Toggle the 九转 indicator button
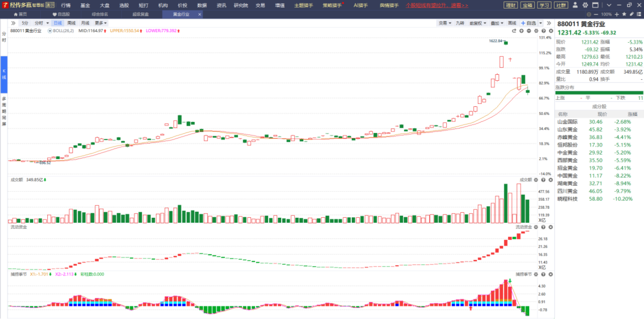The height and width of the screenshot is (319, 644). [460, 23]
